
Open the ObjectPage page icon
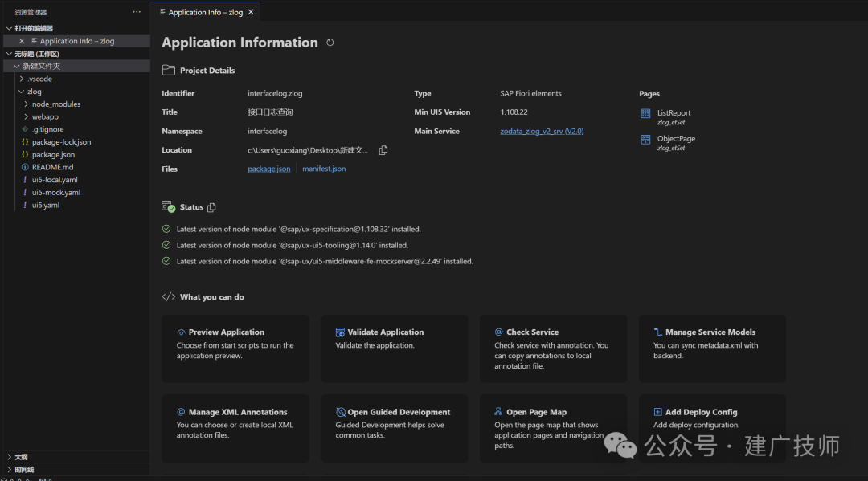645,140
